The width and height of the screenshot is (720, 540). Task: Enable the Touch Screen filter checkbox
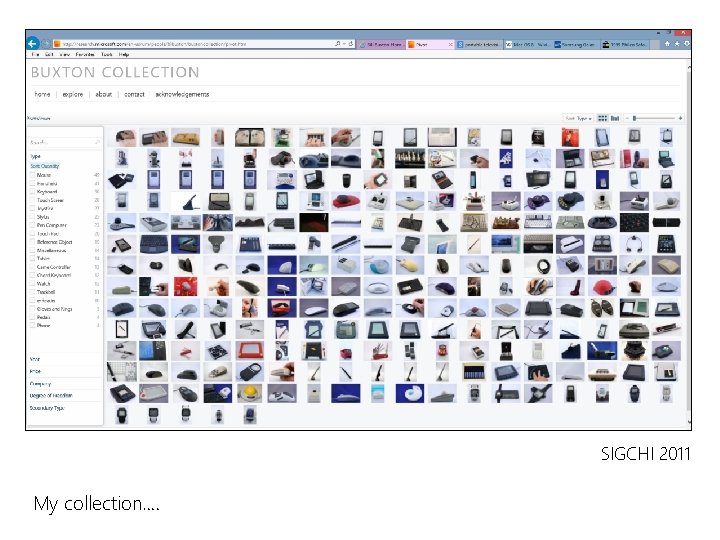[x=32, y=200]
